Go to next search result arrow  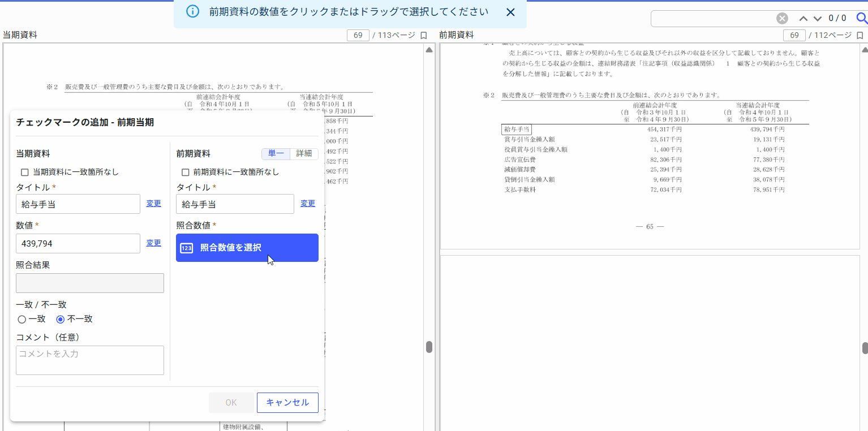pos(817,19)
